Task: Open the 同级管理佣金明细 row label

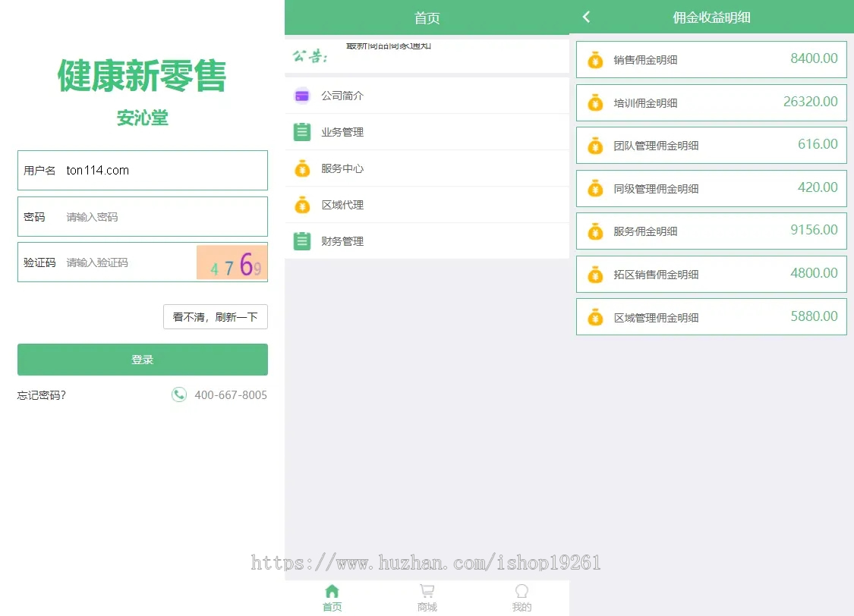Action: click(x=656, y=189)
